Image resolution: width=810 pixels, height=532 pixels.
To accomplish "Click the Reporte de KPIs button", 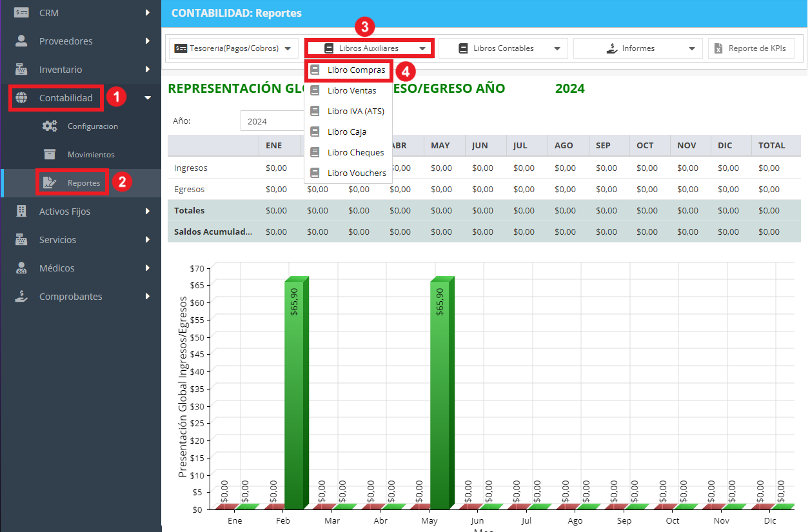I will tap(751, 48).
